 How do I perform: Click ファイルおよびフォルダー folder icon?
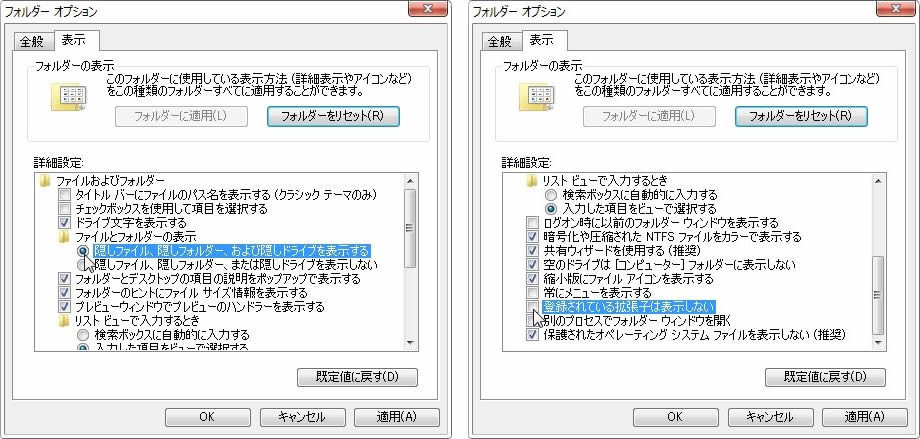45,180
